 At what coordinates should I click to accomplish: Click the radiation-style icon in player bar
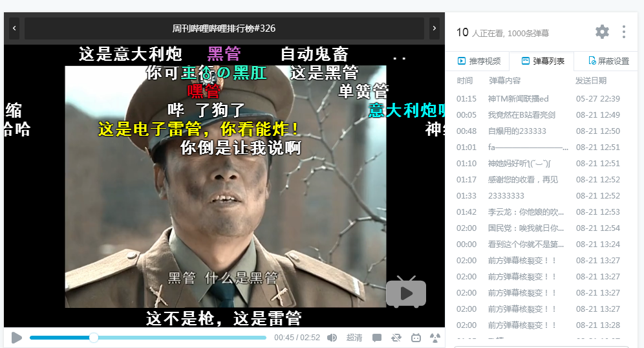[435, 338]
